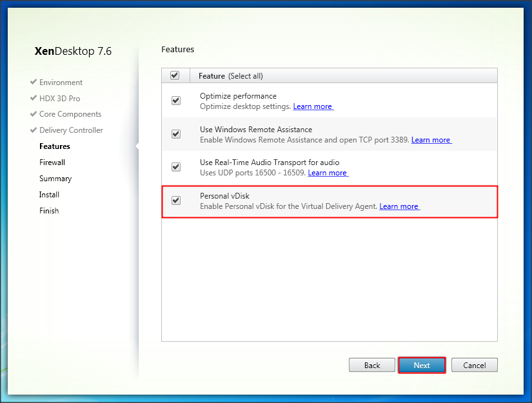Uncheck Use Real-Time Audio Transport checkbox
The height and width of the screenshot is (403, 532).
pos(176,167)
